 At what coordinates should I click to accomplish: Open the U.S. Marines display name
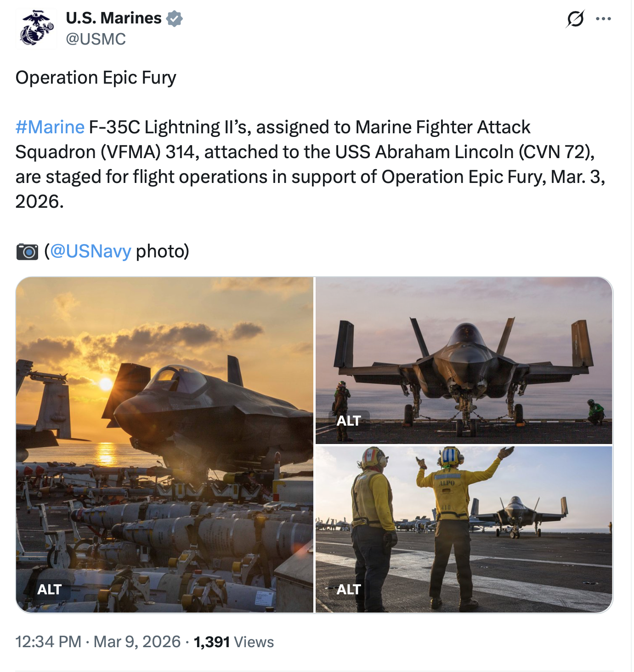click(113, 18)
